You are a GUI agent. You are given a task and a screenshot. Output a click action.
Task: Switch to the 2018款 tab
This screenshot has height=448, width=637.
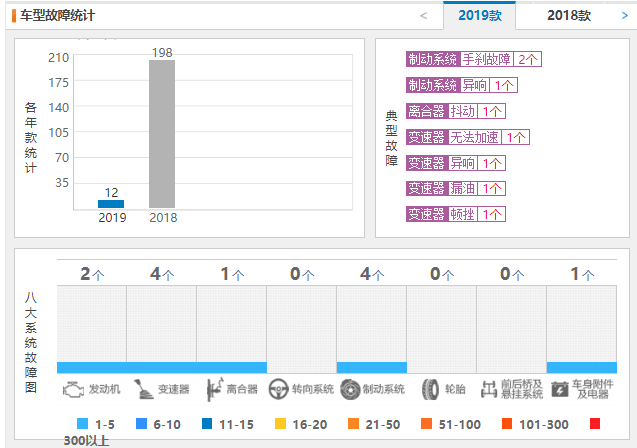pos(569,16)
